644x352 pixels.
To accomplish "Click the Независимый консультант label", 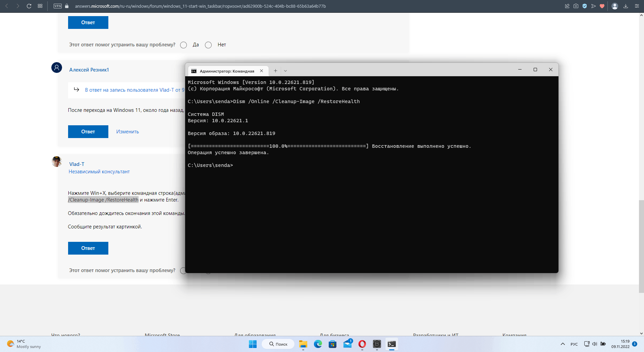I will pyautogui.click(x=99, y=172).
